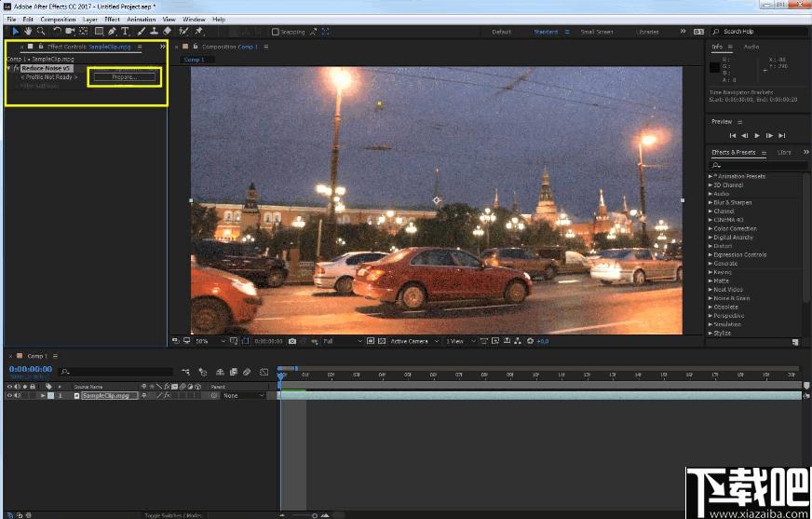Enable the Snapping checkbox

coord(276,32)
